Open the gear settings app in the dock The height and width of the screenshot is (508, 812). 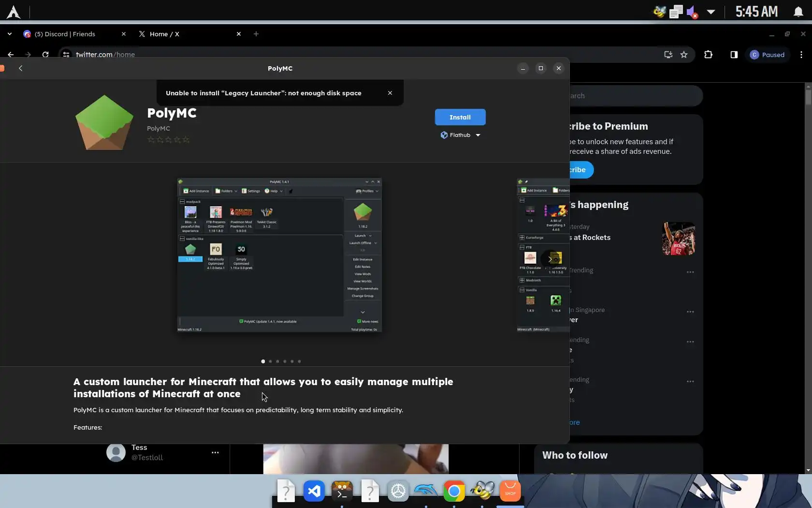(398, 492)
